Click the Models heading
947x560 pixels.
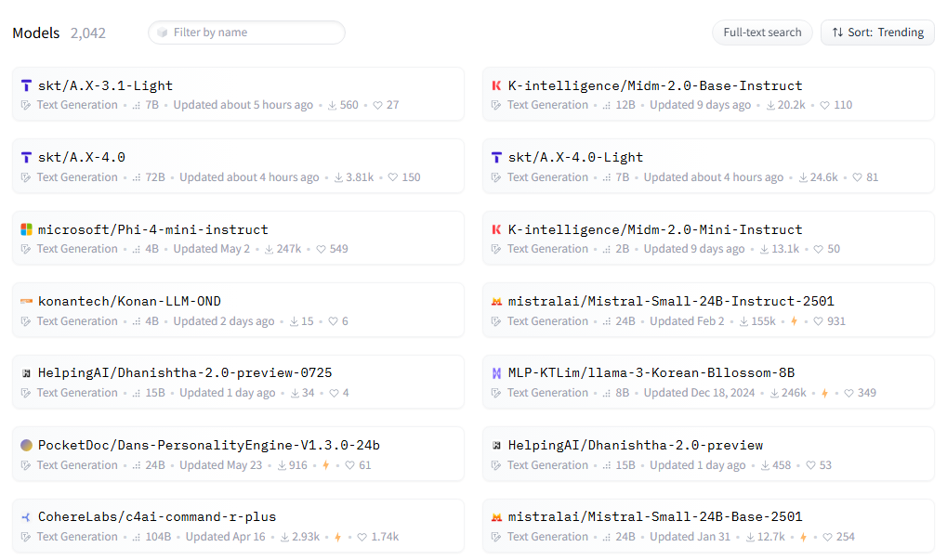click(36, 33)
